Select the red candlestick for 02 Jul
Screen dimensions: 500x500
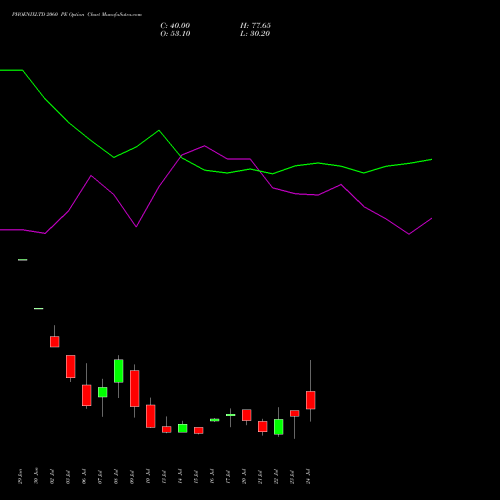[x=55, y=342]
